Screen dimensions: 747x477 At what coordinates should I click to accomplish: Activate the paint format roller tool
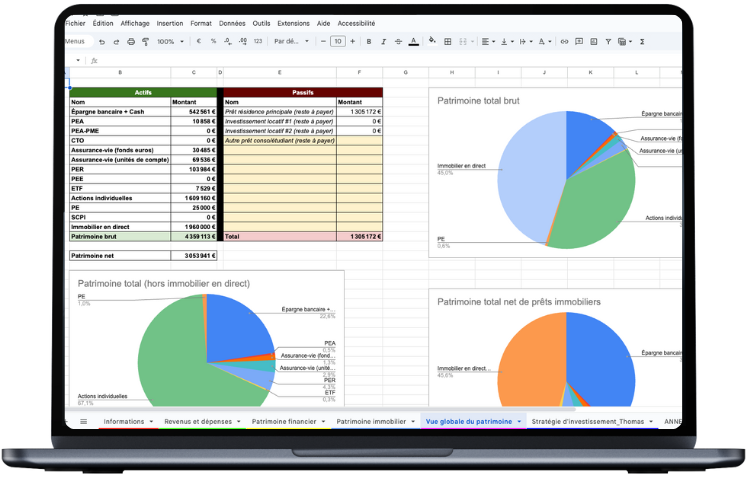[146, 42]
